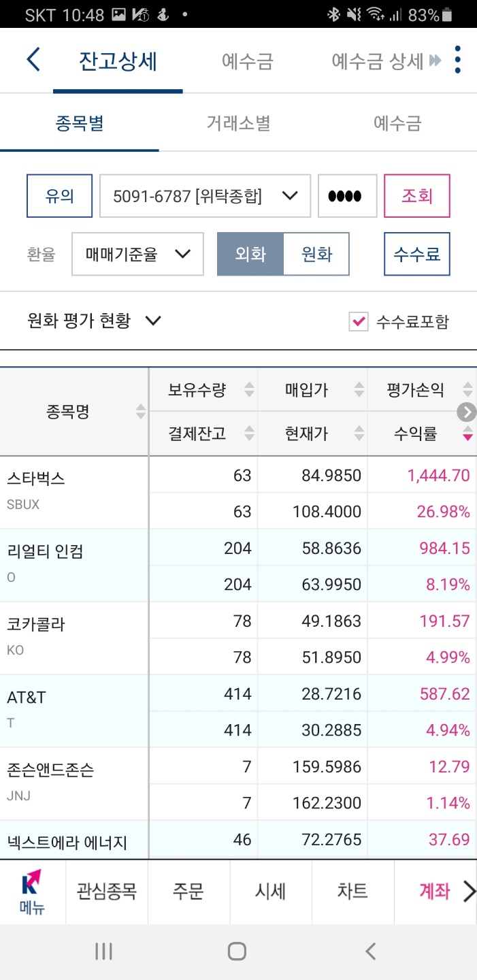This screenshot has height=980, width=477.
Task: Tap the double-arrow next to 예수금 상세
Action: (x=435, y=61)
